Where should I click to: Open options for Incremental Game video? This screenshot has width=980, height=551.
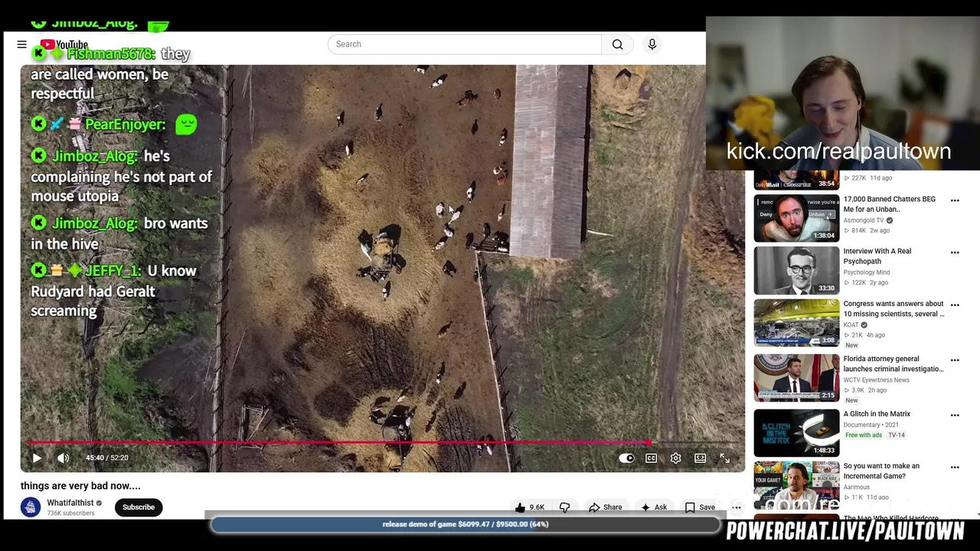tap(955, 467)
